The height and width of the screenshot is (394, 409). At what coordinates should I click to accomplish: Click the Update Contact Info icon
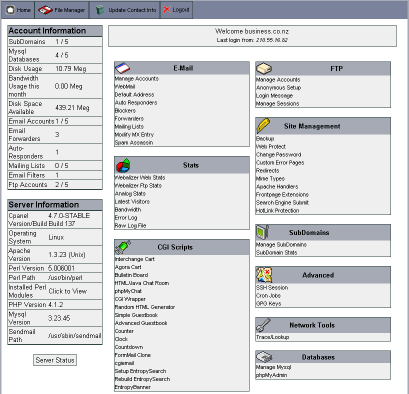pyautogui.click(x=99, y=10)
